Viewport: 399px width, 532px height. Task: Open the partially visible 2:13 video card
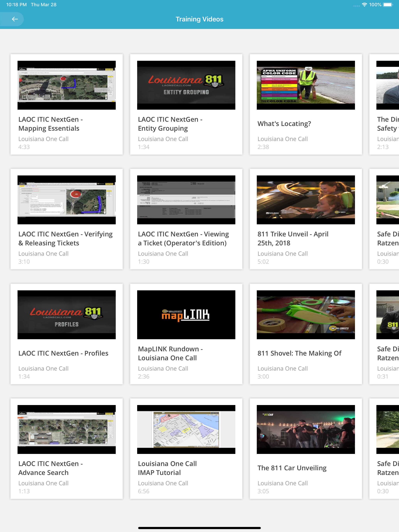tap(384, 104)
